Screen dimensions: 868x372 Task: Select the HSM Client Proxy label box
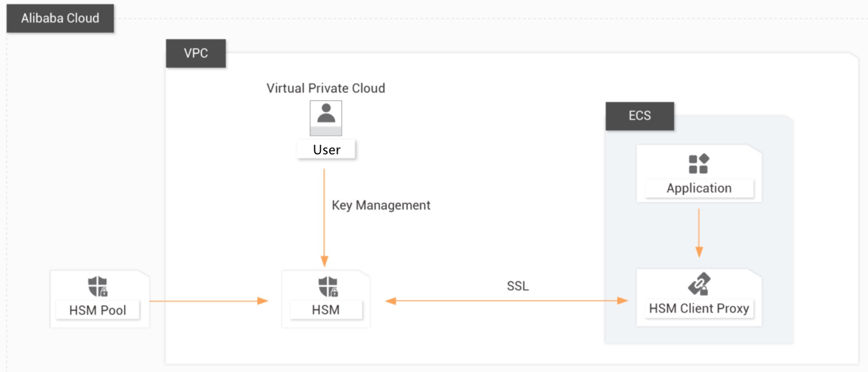tap(699, 309)
